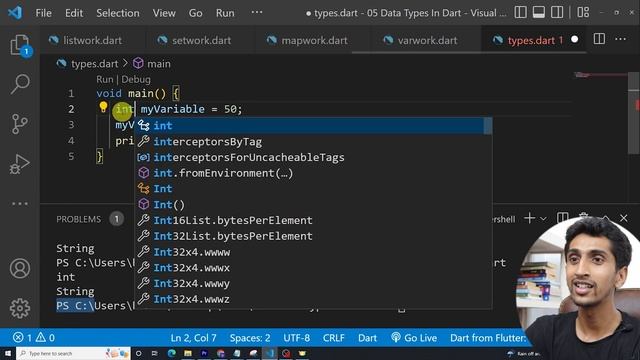Open the Explorer view in activity bar

point(20,45)
